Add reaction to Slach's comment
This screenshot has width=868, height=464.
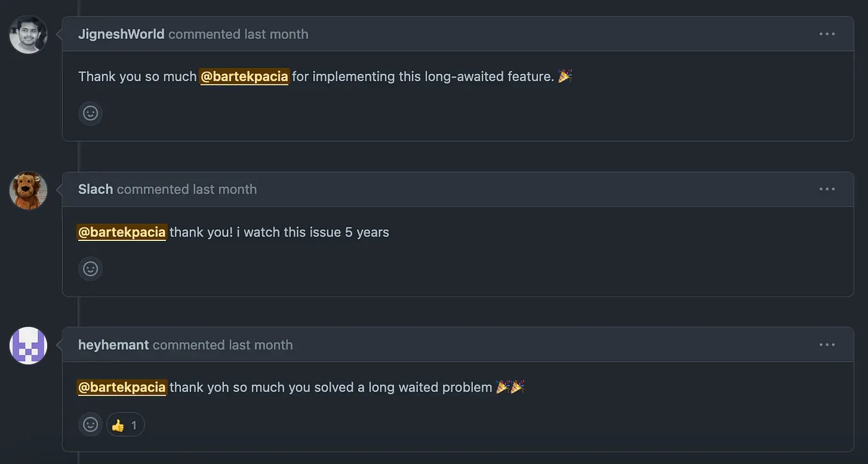[x=91, y=269]
